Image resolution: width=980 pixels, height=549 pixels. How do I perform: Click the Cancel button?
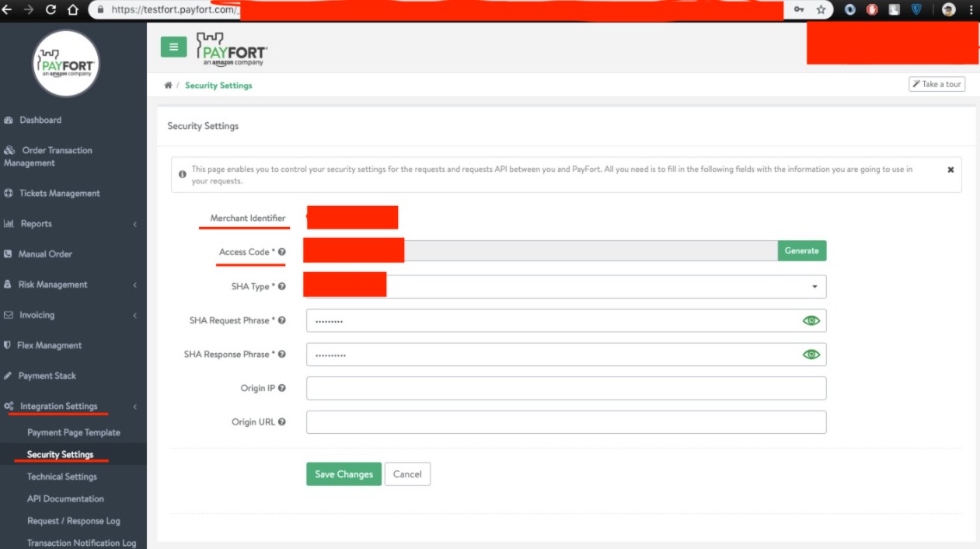(407, 474)
